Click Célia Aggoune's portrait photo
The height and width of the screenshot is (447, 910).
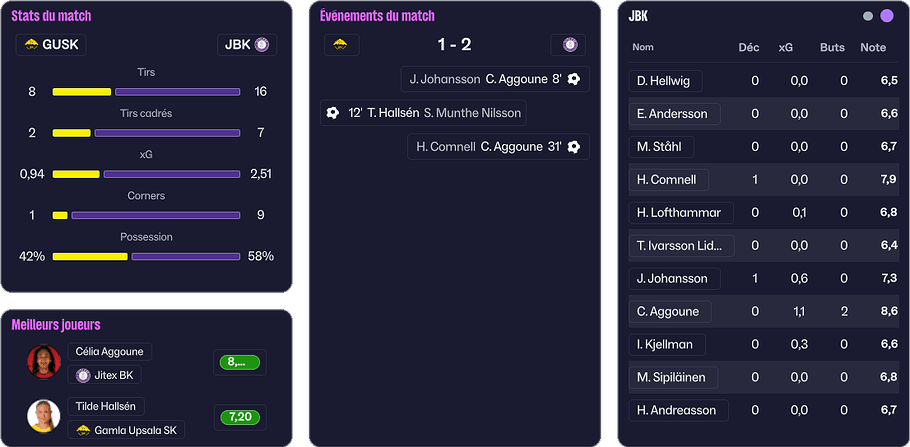point(44,361)
